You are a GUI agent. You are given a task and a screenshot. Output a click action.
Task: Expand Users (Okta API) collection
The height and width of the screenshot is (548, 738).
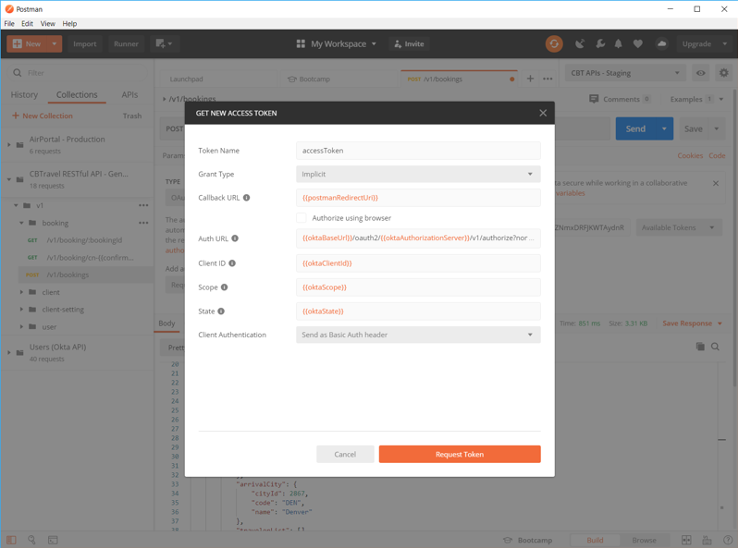pos(9,352)
